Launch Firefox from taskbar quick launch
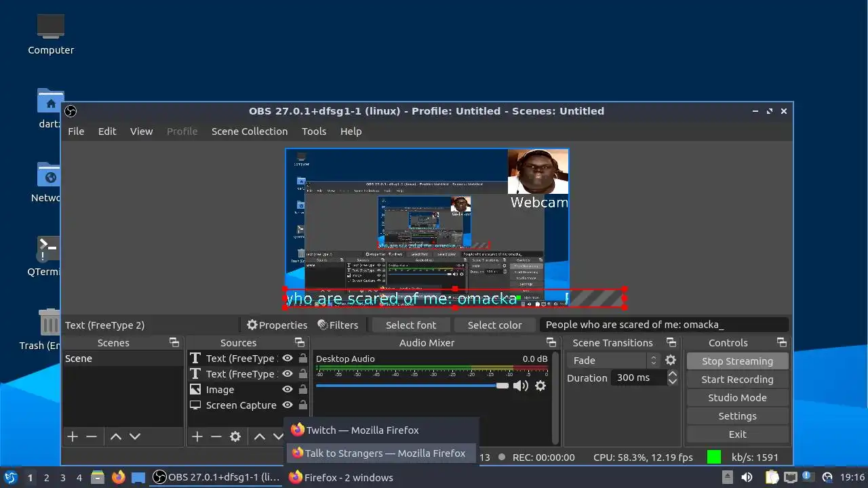This screenshot has height=488, width=868. (x=119, y=477)
